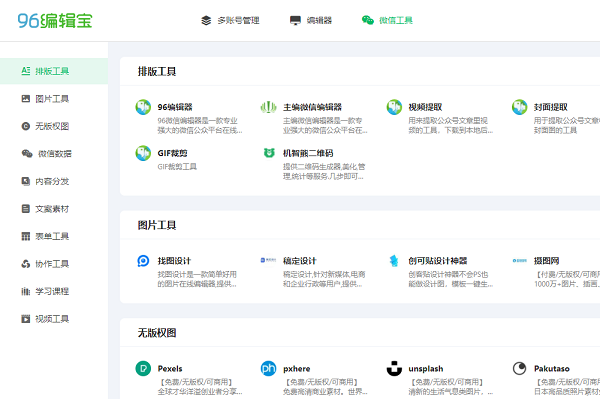Click the Pakutaso circle icon
600x399 pixels.
point(520,368)
